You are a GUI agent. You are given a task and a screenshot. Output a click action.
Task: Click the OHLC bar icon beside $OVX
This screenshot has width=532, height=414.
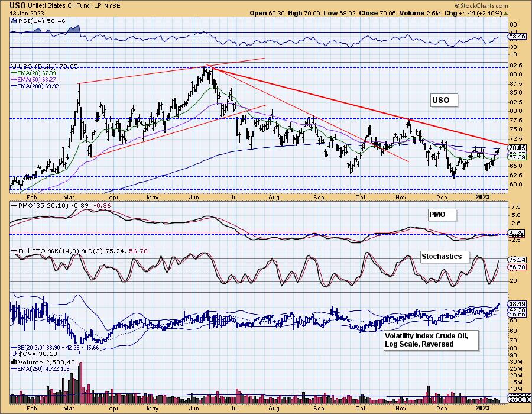(14, 353)
